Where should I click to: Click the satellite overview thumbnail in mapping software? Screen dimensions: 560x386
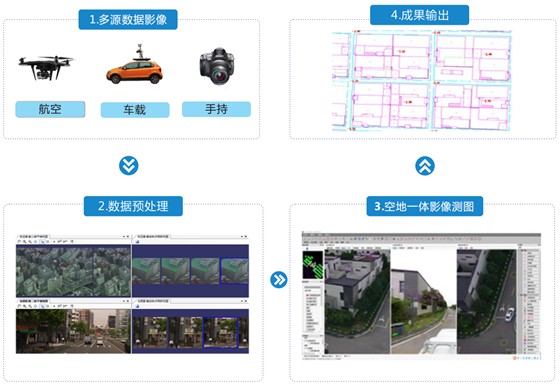tap(313, 265)
